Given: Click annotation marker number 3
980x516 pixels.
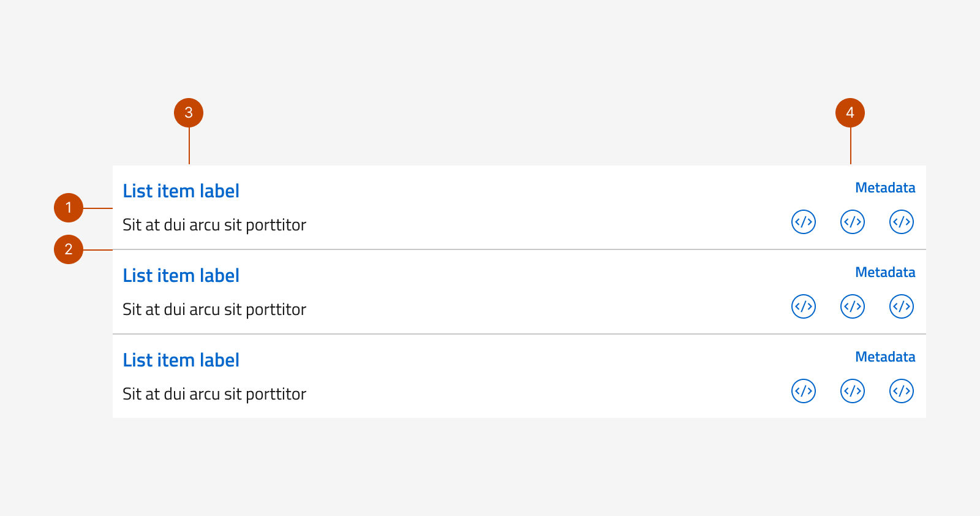Looking at the screenshot, I should tap(189, 113).
